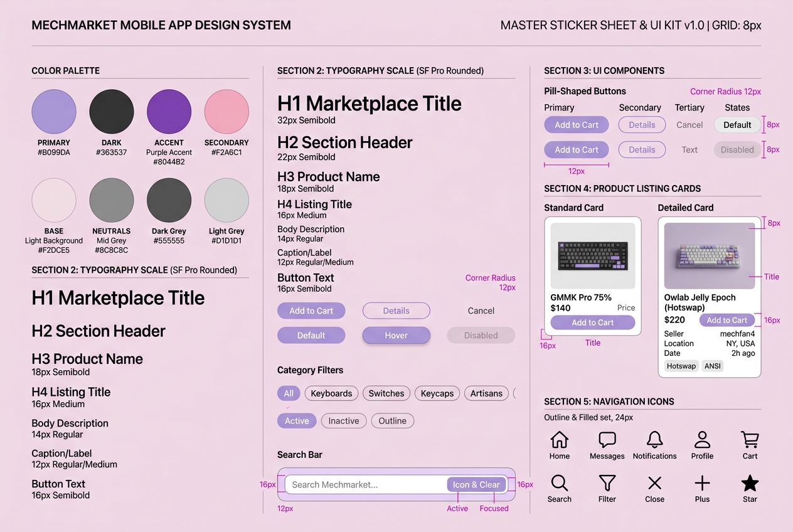The image size is (793, 532).
Task: Open the Owlab Jelly Epoch keyboard image
Action: [x=710, y=256]
